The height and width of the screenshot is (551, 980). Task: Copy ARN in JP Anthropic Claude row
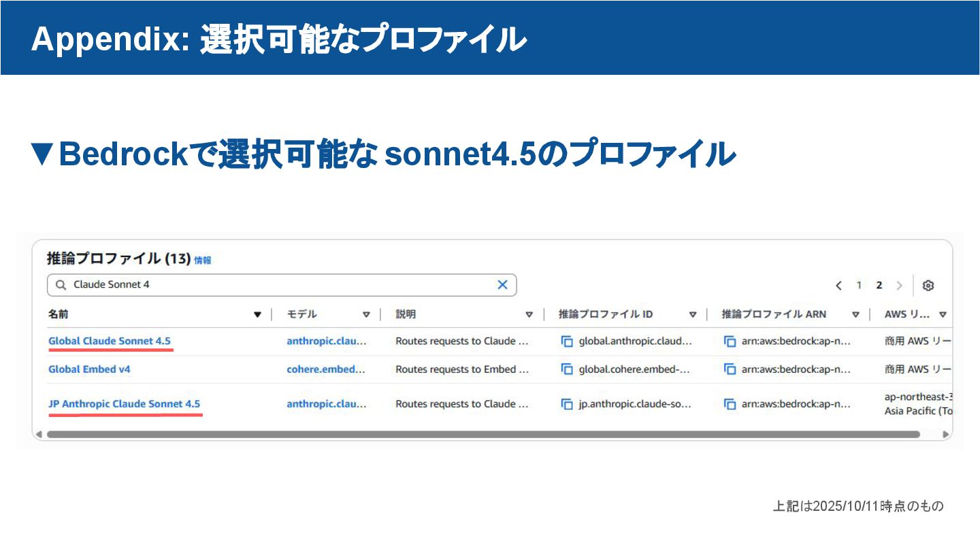(730, 404)
